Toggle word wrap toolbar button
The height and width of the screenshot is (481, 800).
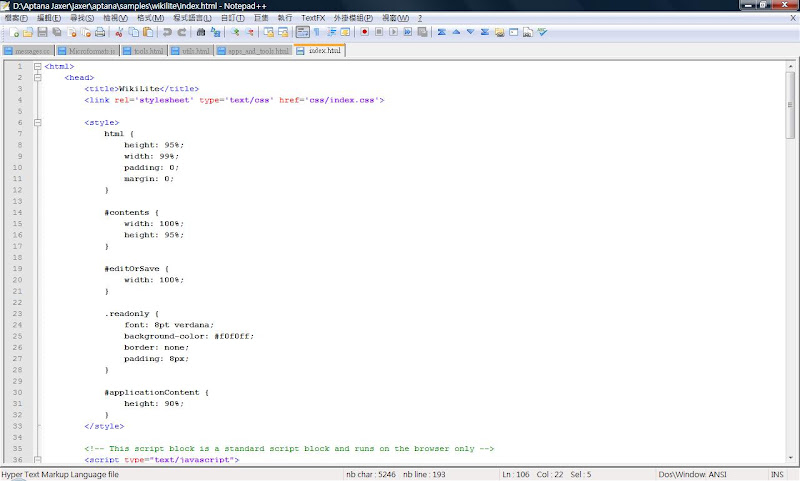pyautogui.click(x=302, y=32)
